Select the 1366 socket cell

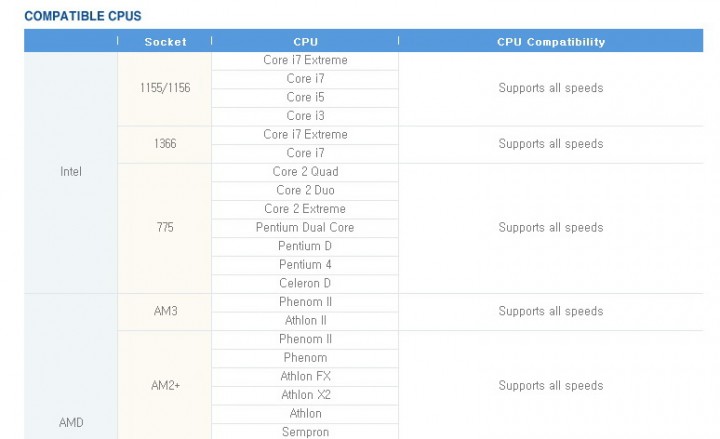[x=165, y=144]
